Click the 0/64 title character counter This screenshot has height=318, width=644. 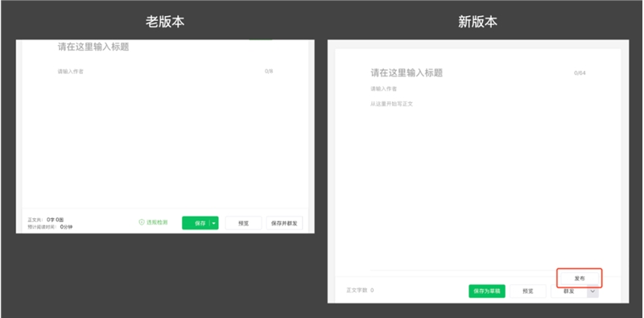click(x=580, y=73)
